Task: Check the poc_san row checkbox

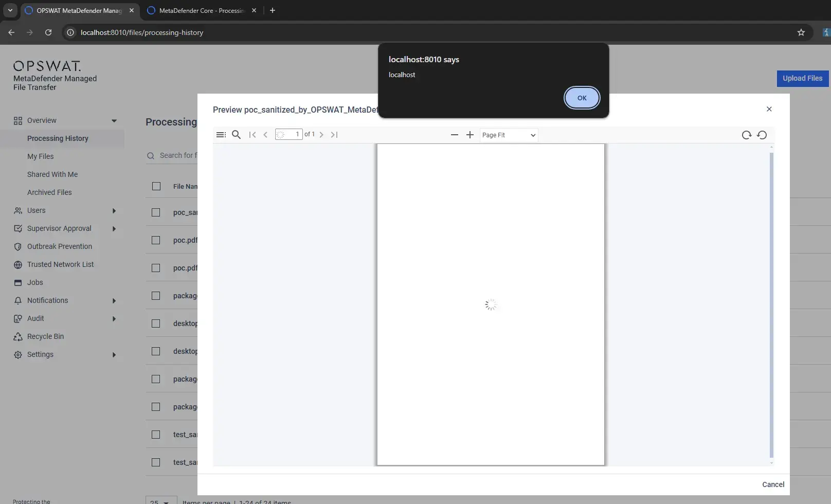Action: [156, 212]
